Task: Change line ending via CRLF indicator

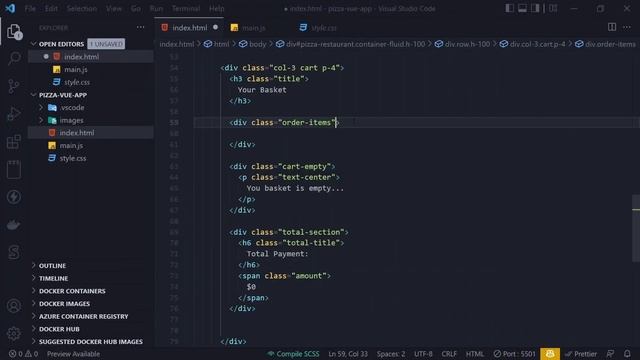Action: click(449, 354)
